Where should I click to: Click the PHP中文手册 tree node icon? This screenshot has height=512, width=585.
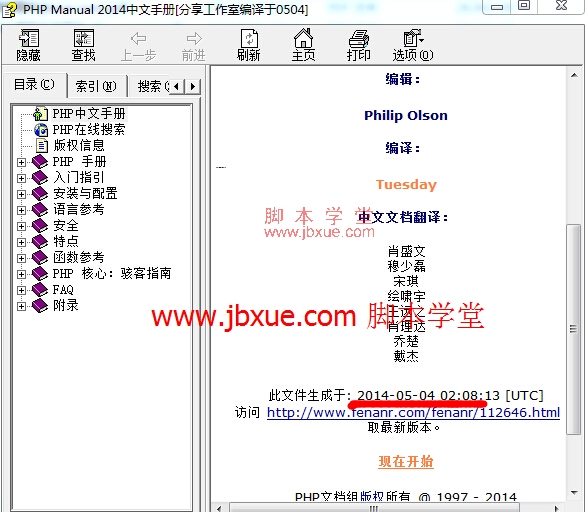coord(40,113)
